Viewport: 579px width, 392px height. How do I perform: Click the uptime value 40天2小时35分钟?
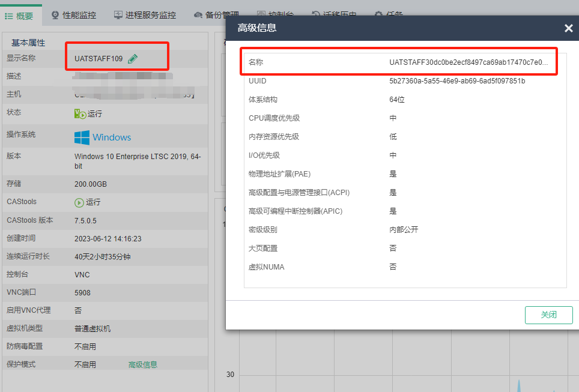(102, 256)
